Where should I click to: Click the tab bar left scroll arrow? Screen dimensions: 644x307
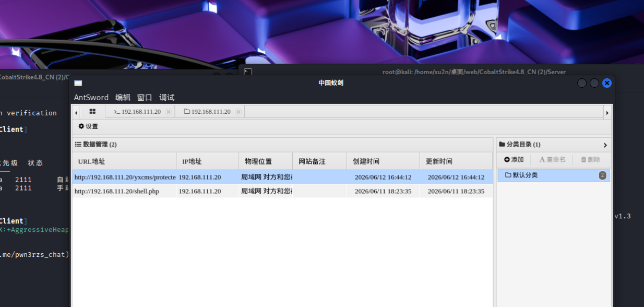point(76,112)
